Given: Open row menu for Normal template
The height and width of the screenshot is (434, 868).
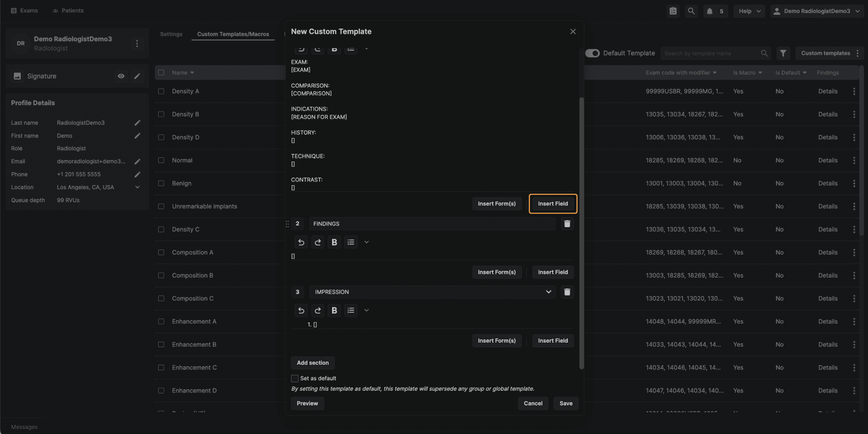Looking at the screenshot, I should 854,160.
